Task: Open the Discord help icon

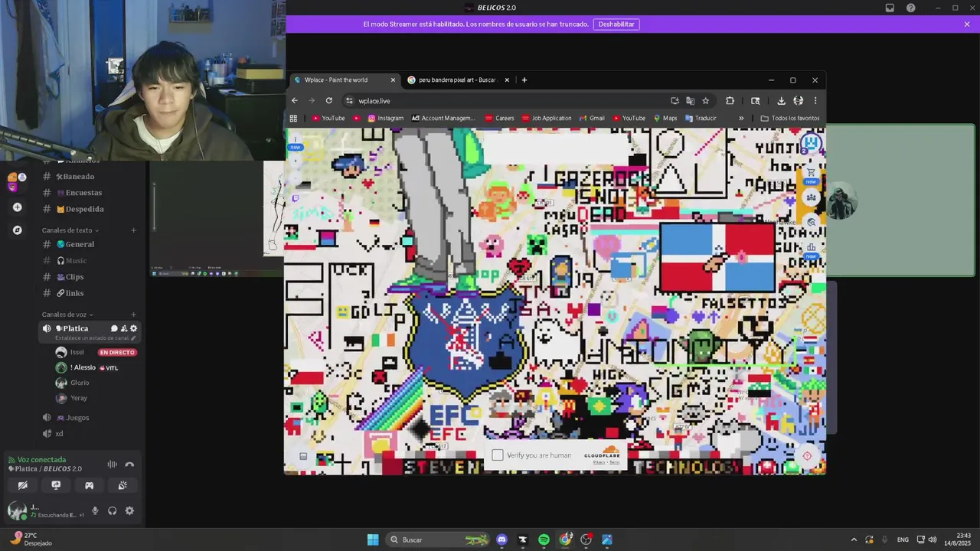Action: pos(911,8)
